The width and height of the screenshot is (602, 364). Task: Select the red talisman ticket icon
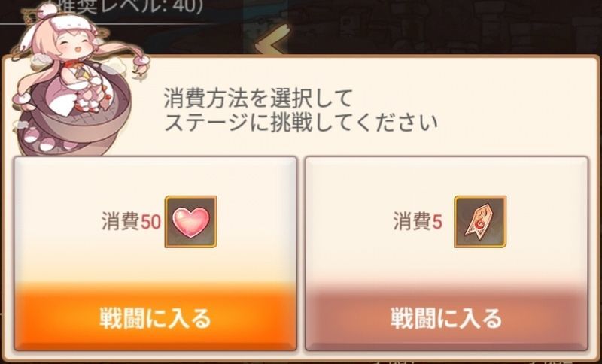[480, 221]
